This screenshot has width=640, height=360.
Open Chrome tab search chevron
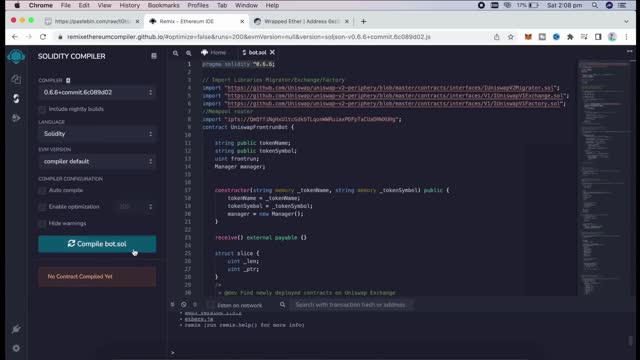pos(626,21)
